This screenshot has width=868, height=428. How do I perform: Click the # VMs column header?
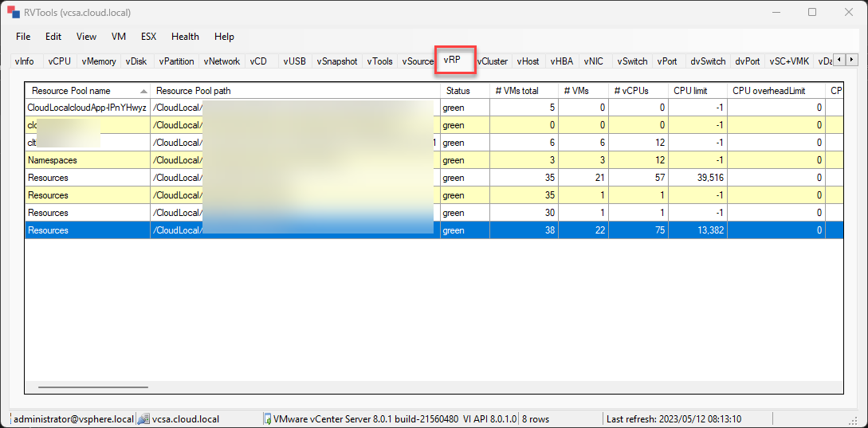[x=583, y=91]
